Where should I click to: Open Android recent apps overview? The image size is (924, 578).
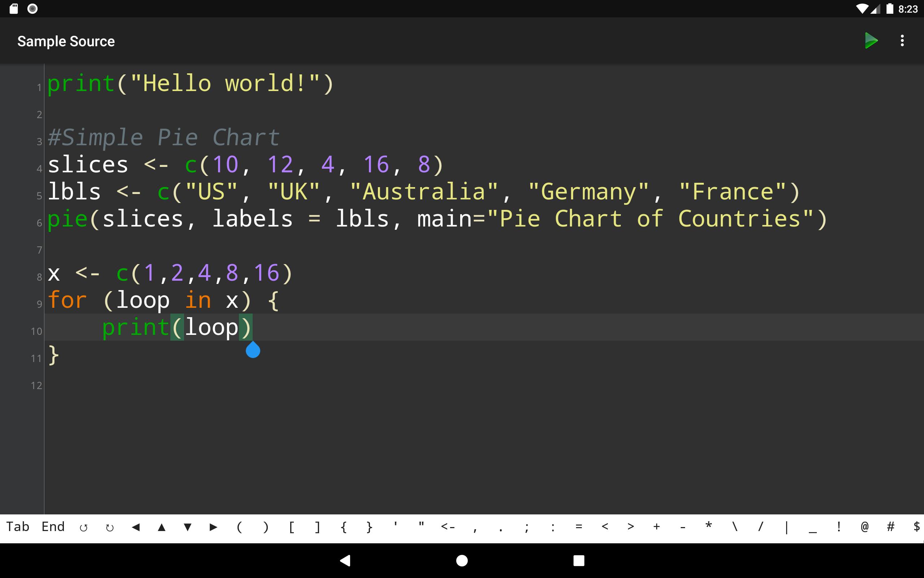(x=579, y=560)
